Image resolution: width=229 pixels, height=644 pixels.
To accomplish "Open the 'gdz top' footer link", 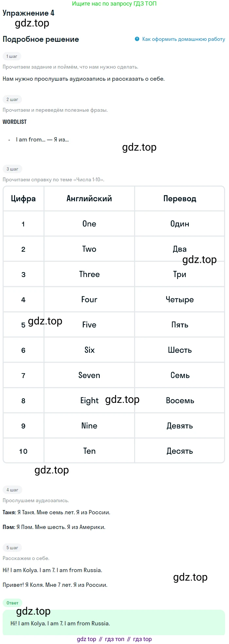I will pyautogui.click(x=86, y=639).
